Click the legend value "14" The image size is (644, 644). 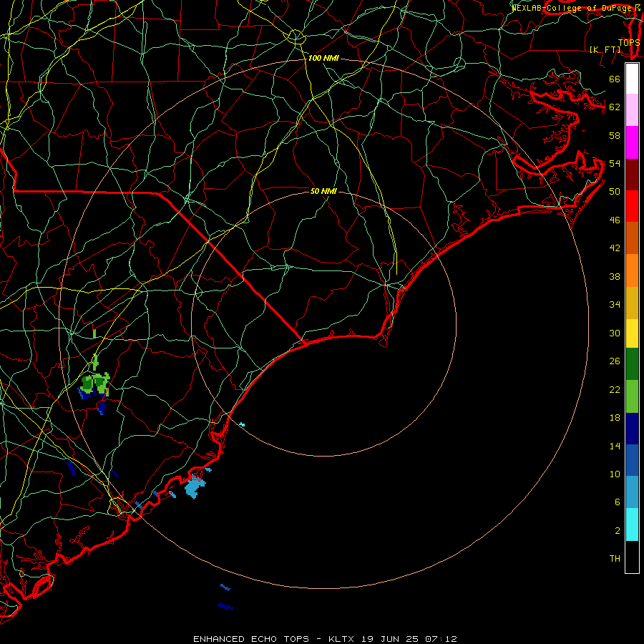coord(615,446)
